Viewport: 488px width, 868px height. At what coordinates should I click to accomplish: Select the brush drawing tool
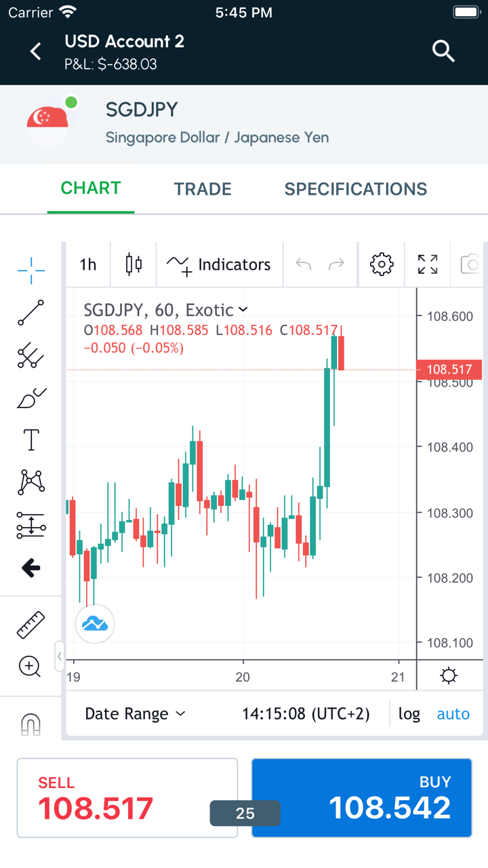pos(31,398)
